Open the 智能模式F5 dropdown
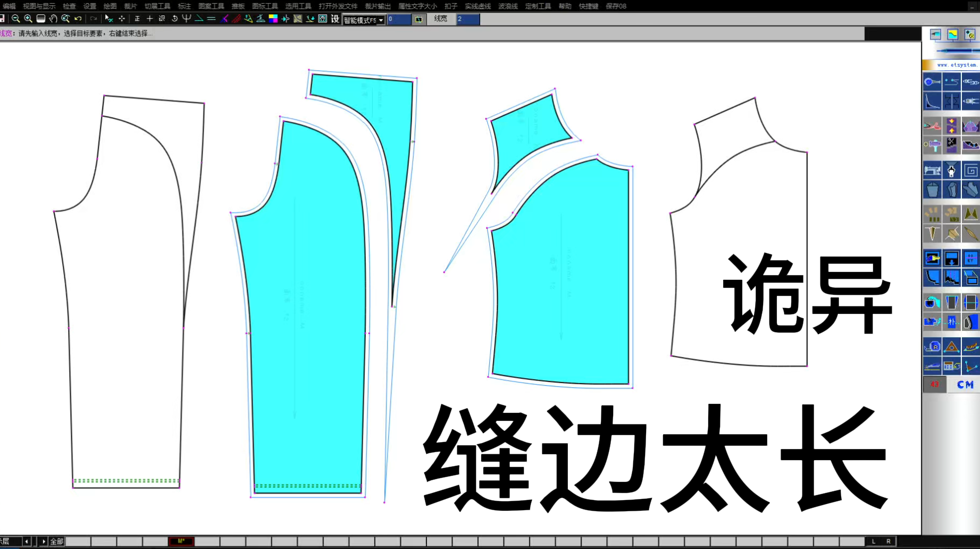980x549 pixels. tap(381, 19)
